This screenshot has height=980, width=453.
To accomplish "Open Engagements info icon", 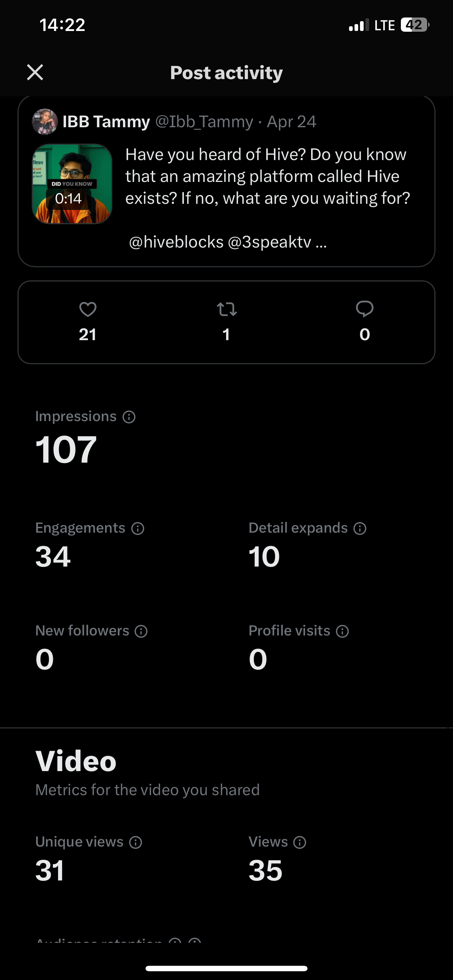I will (138, 528).
